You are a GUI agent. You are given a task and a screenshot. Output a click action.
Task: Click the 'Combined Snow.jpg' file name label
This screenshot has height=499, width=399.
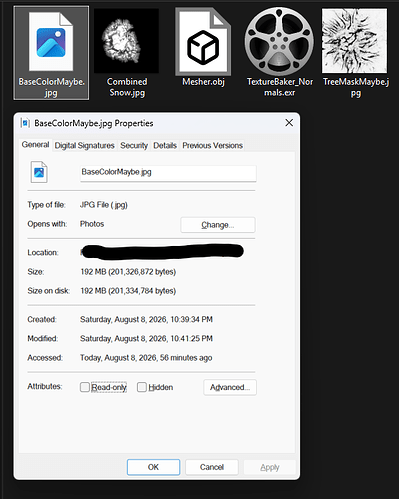[127, 87]
